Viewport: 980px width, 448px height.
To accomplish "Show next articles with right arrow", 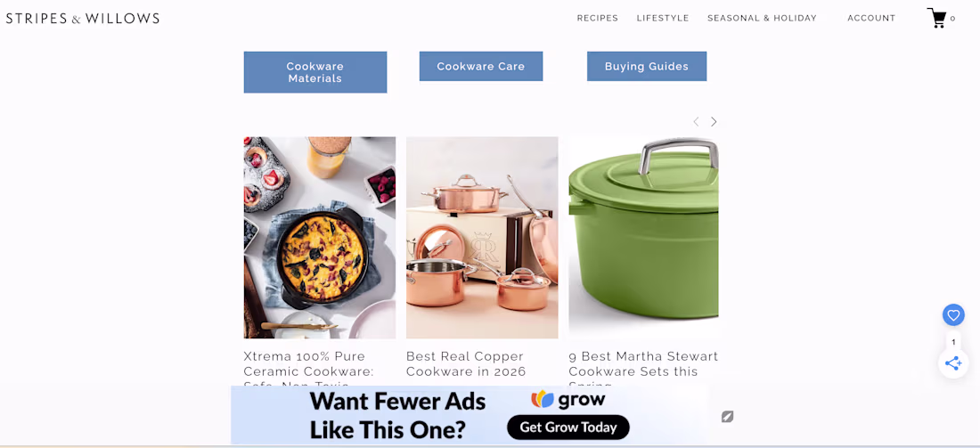I will click(x=714, y=122).
